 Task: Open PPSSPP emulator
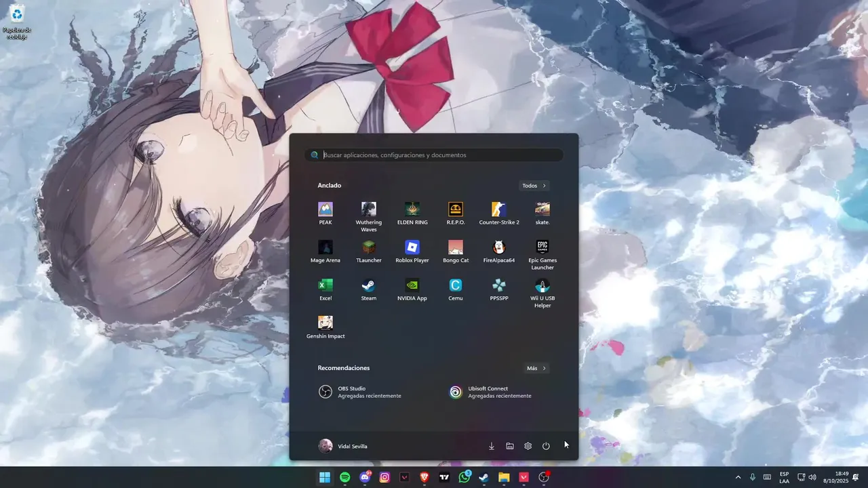point(499,289)
